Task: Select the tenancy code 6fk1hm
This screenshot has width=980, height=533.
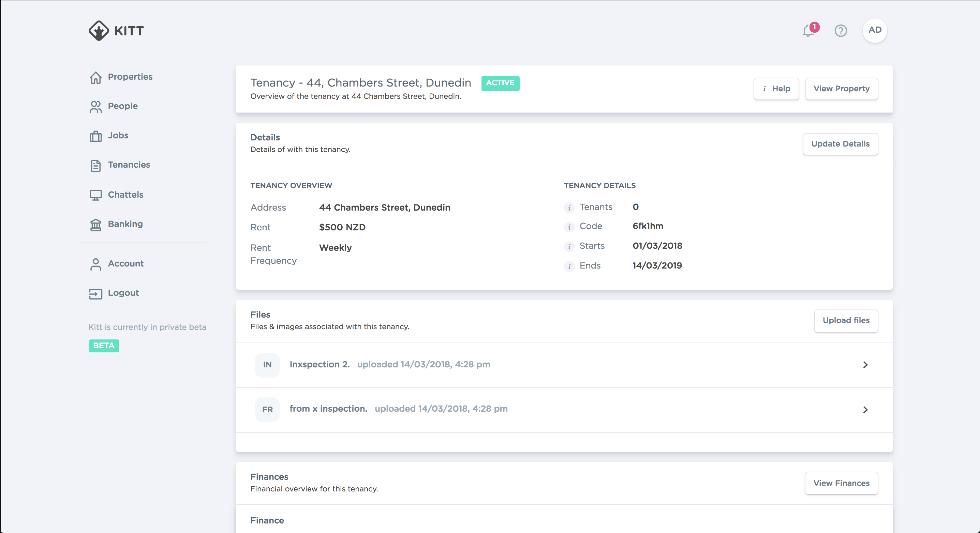Action: pyautogui.click(x=648, y=226)
